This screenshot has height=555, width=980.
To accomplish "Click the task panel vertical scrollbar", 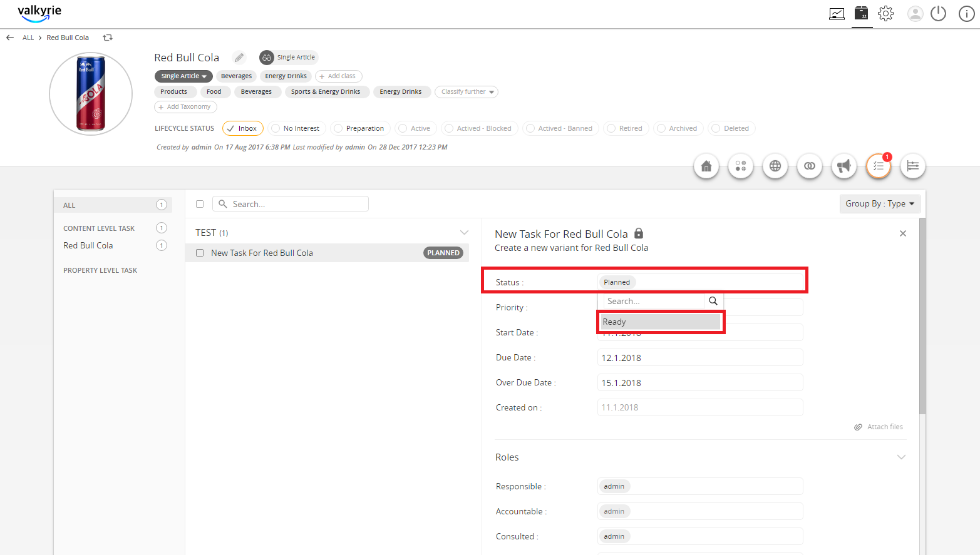I will pyautogui.click(x=922, y=316).
